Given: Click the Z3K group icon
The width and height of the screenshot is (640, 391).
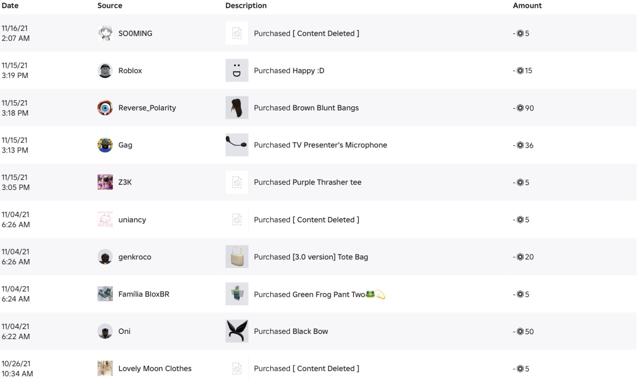Looking at the screenshot, I should 105,182.
